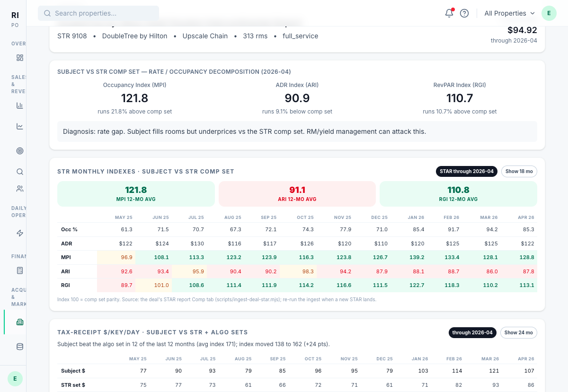568x392 pixels.
Task: Open the dashboard grid icon in sidebar
Action: (x=19, y=58)
